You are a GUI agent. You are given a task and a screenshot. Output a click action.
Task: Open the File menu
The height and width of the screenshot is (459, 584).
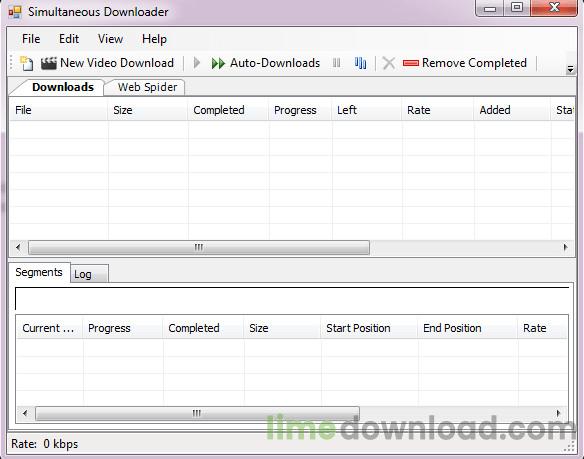[31, 39]
